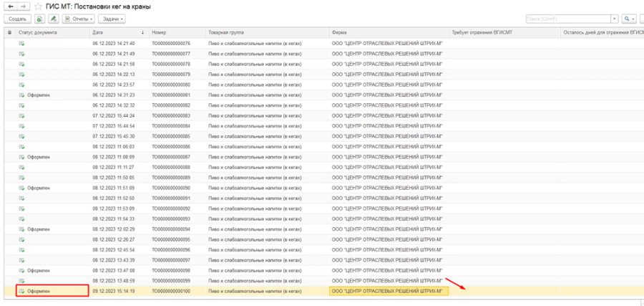Click into the Поиск (Ctrl+F) search field

click(568, 19)
